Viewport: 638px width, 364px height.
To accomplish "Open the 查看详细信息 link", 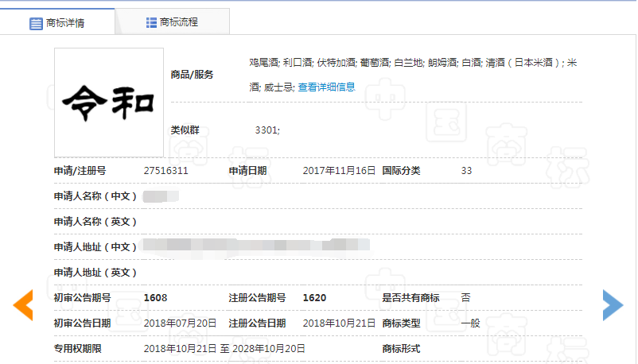I will pos(326,87).
